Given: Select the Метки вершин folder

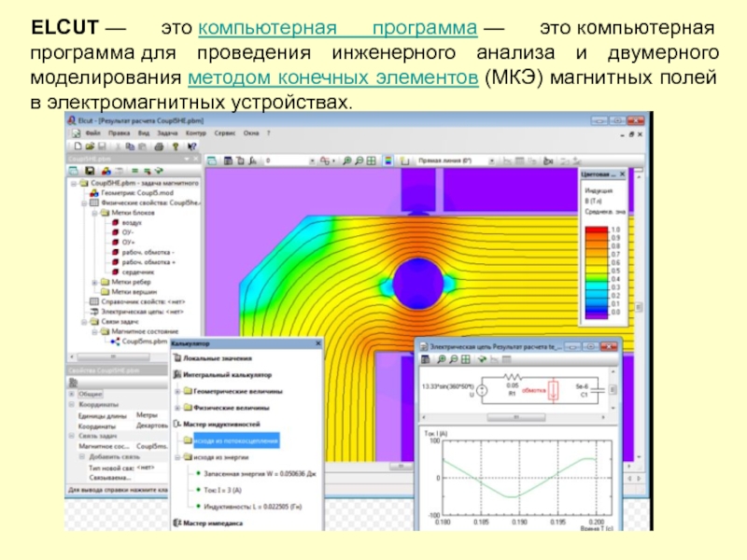Looking at the screenshot, I should point(134,292).
